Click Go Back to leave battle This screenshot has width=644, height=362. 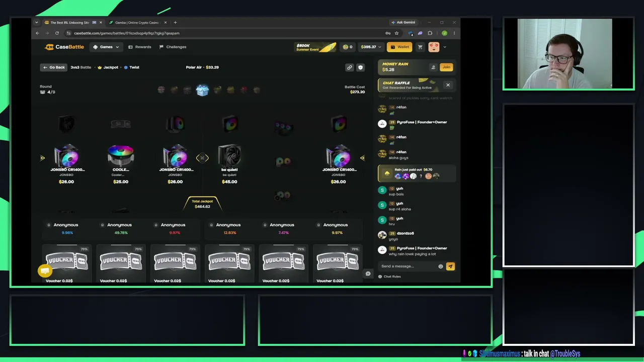(54, 67)
